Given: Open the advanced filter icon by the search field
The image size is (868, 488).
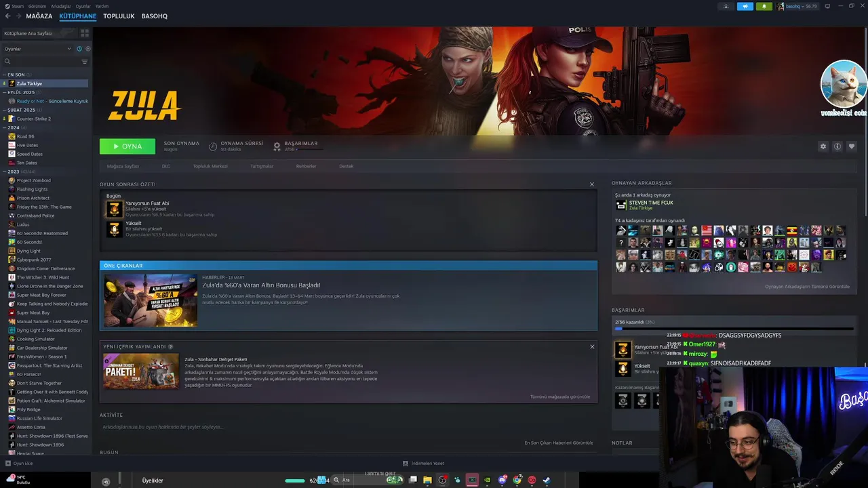Looking at the screenshot, I should tap(85, 62).
